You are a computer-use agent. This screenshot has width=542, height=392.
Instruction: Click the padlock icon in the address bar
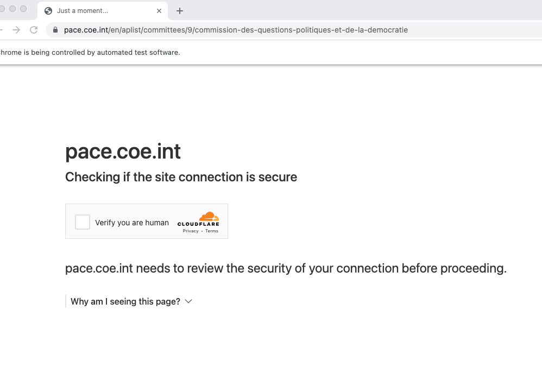coord(55,30)
